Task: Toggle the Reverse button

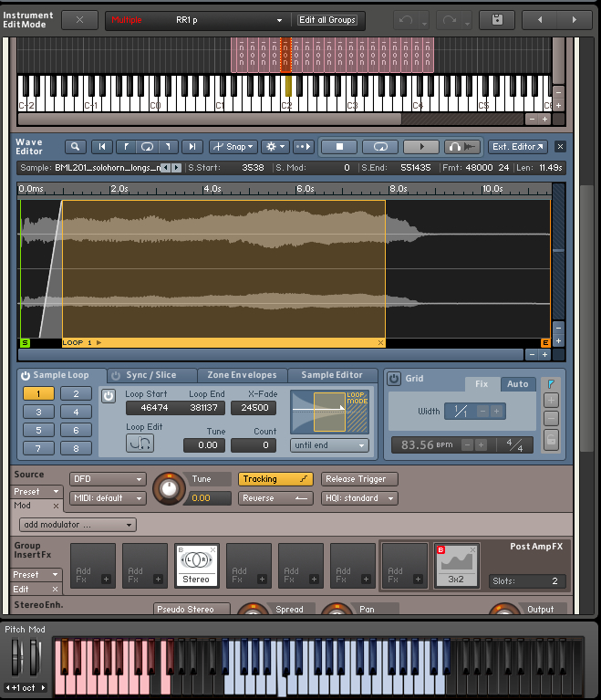Action: coord(275,498)
